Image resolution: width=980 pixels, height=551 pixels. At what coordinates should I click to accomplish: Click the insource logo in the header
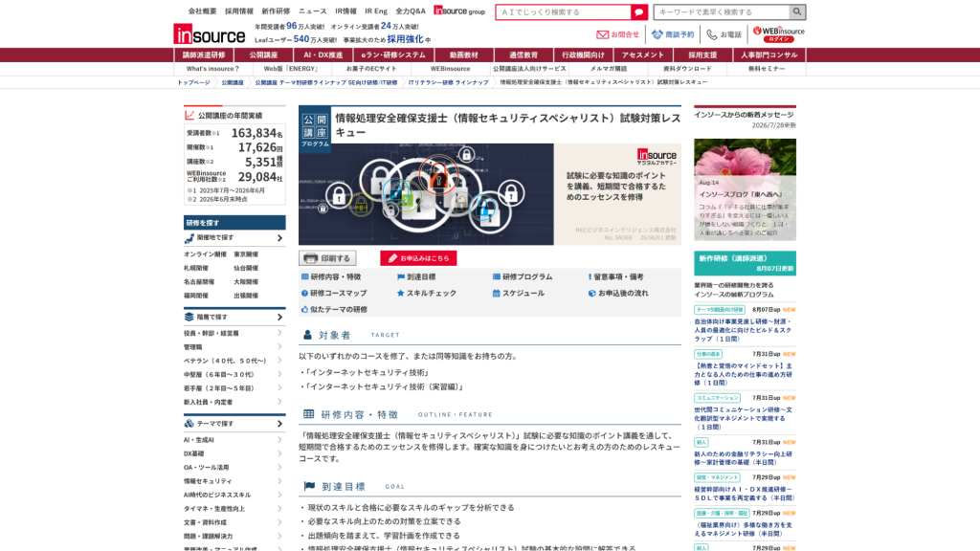[210, 33]
